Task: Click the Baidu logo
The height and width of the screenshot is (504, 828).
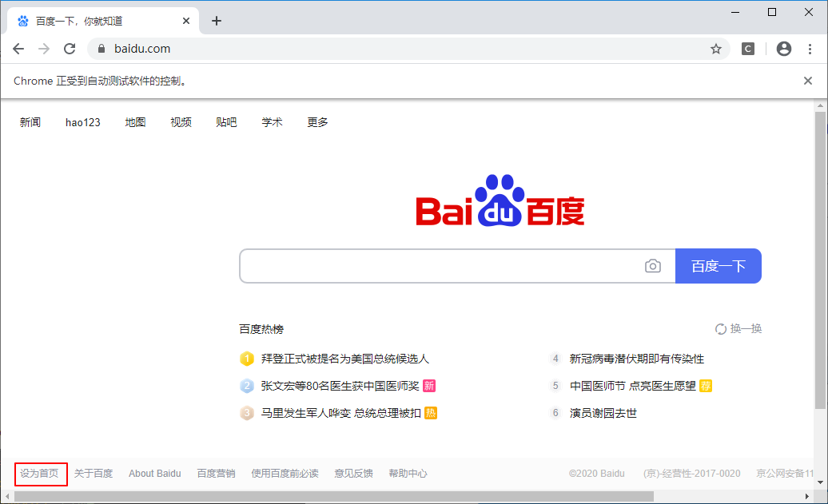Action: tap(500, 200)
